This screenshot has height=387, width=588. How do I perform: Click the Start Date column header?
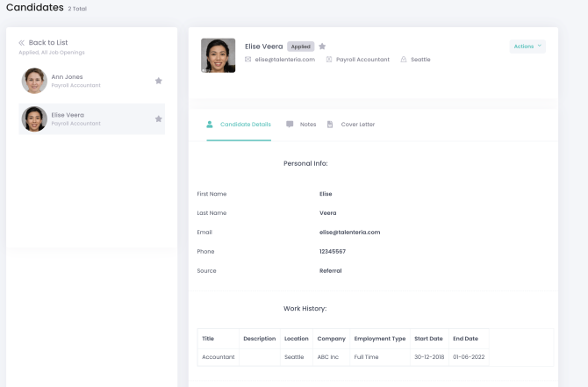click(x=428, y=339)
